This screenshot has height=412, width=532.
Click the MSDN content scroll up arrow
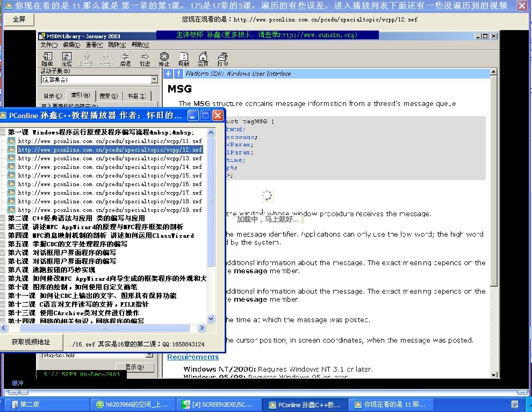[x=494, y=72]
